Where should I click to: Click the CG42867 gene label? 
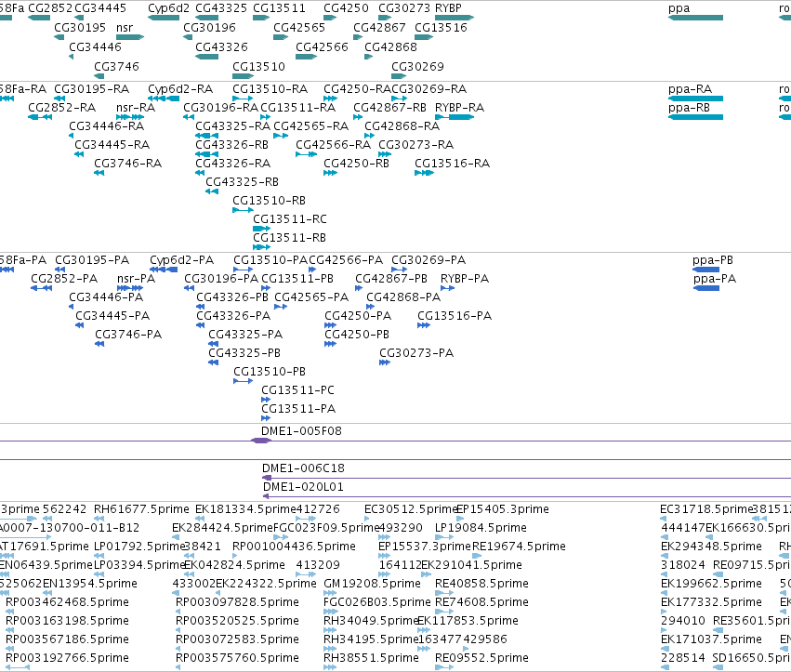379,27
